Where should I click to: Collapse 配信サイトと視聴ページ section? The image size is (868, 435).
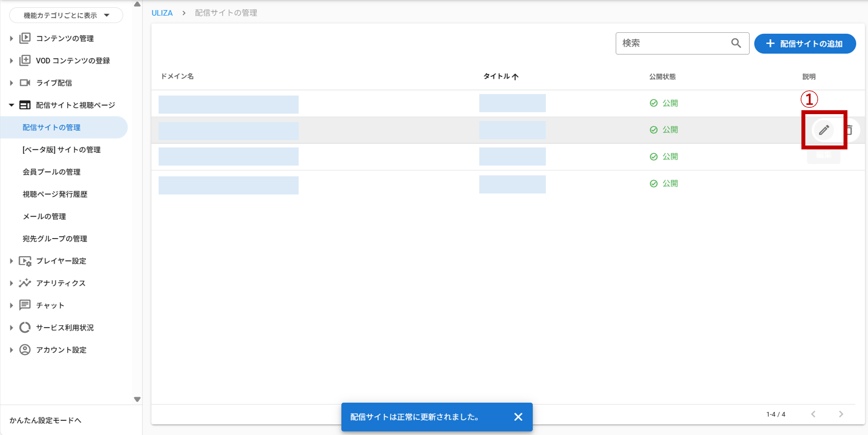[x=11, y=105]
